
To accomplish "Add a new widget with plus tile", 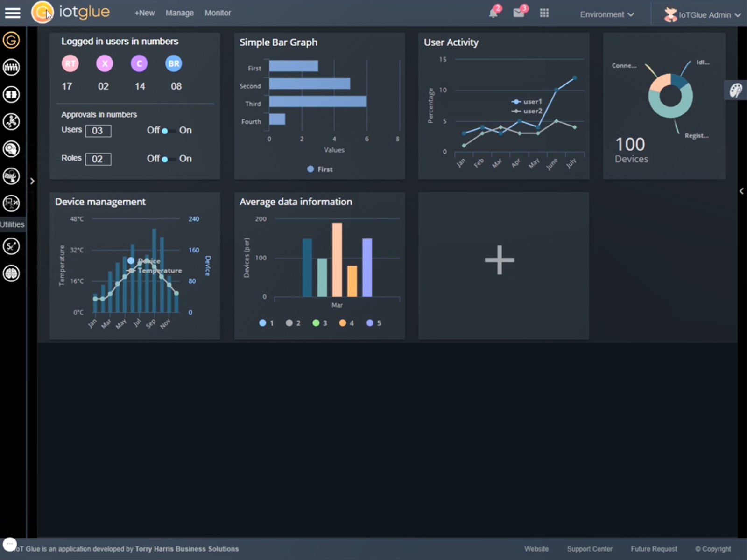I will [499, 260].
